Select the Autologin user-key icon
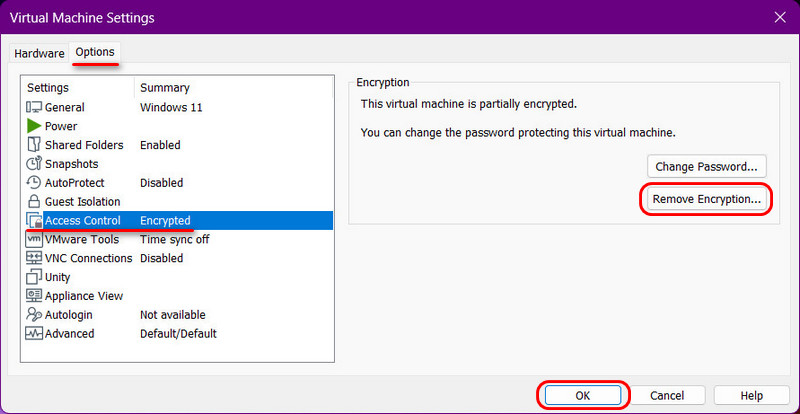The height and width of the screenshot is (414, 800). pos(34,315)
